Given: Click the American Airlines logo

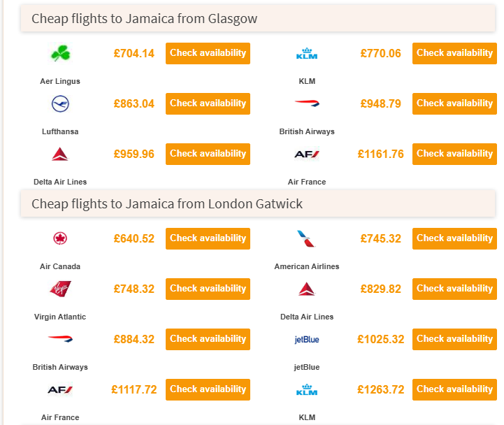Looking at the screenshot, I should (307, 238).
